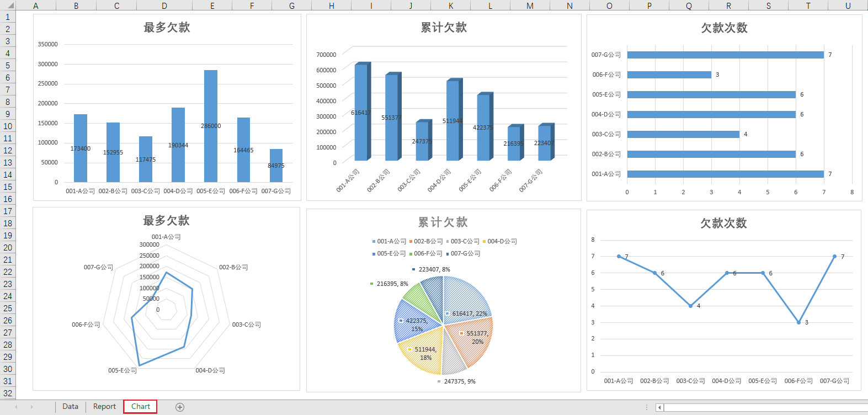Image resolution: width=868 pixels, height=415 pixels.
Task: Click horizontal scrollbar left arrow
Action: coord(659,408)
